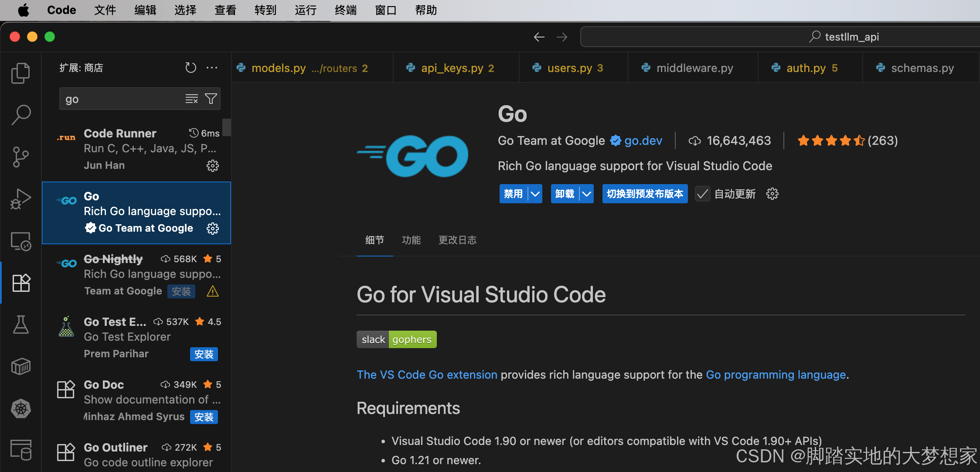Switch to pre-release version button
Image resolution: width=980 pixels, height=472 pixels.
click(x=645, y=194)
